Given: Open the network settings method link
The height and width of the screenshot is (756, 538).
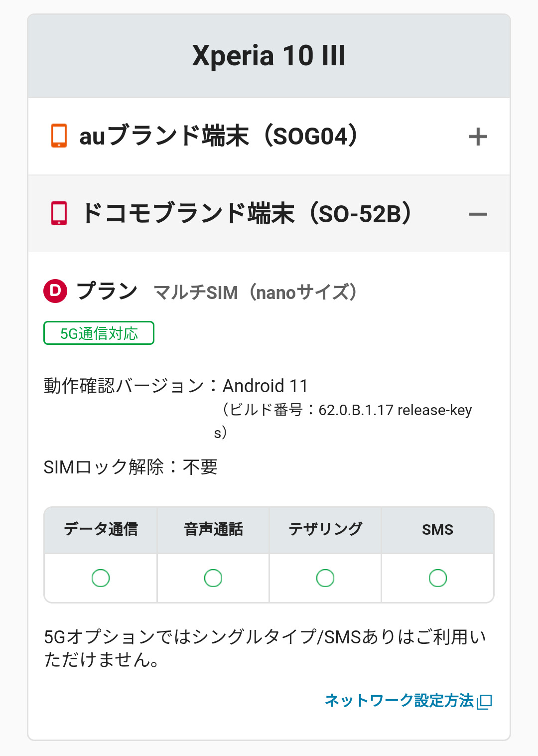Looking at the screenshot, I should (x=399, y=700).
